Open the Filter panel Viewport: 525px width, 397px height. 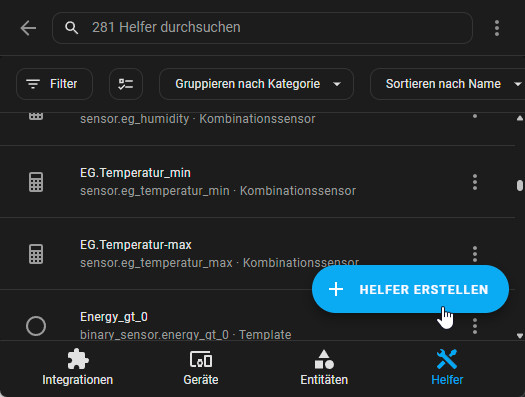click(54, 84)
